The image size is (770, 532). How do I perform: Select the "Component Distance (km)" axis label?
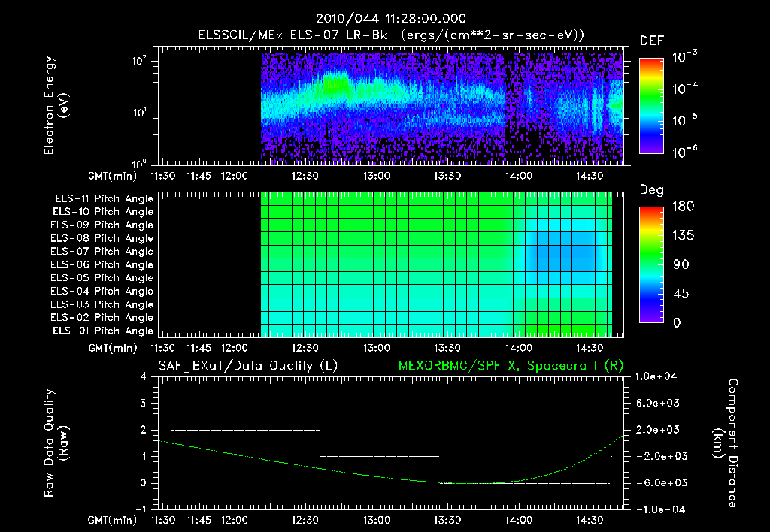(x=726, y=443)
